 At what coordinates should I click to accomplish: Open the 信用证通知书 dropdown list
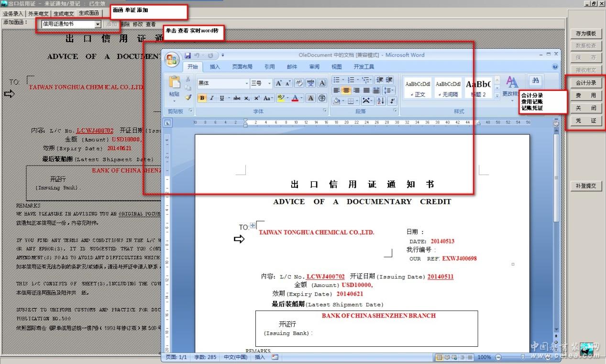(x=98, y=24)
